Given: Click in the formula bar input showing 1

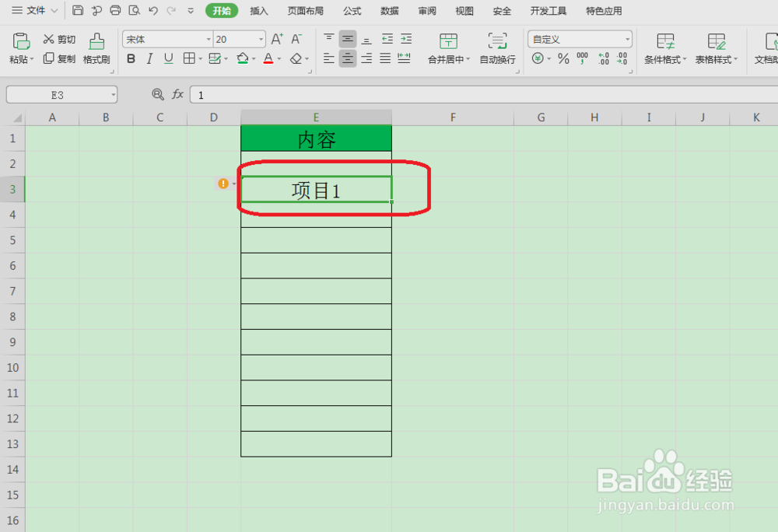Looking at the screenshot, I should 484,95.
